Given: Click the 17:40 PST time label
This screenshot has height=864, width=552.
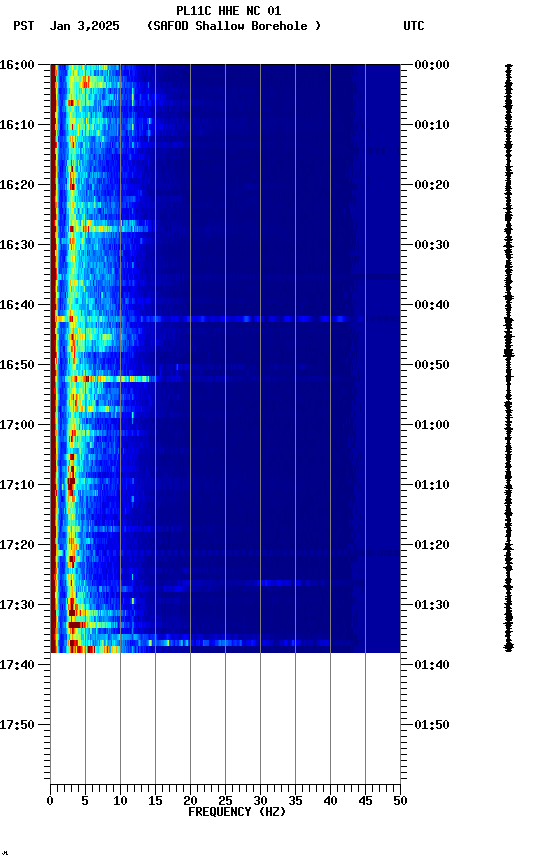Looking at the screenshot, I should click(17, 665).
